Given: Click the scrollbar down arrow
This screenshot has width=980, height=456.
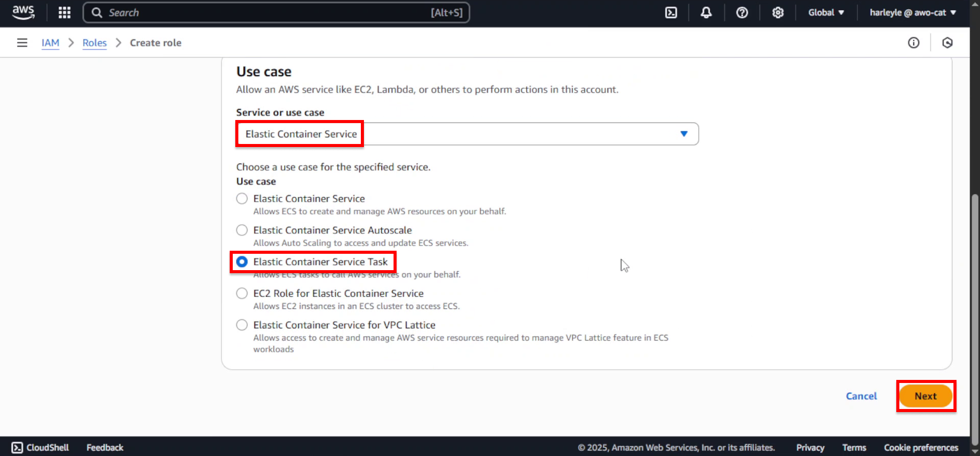Looking at the screenshot, I should pos(975,451).
